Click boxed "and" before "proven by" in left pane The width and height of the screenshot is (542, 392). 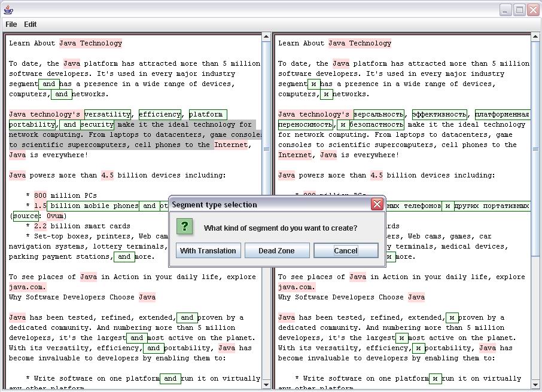click(187, 317)
